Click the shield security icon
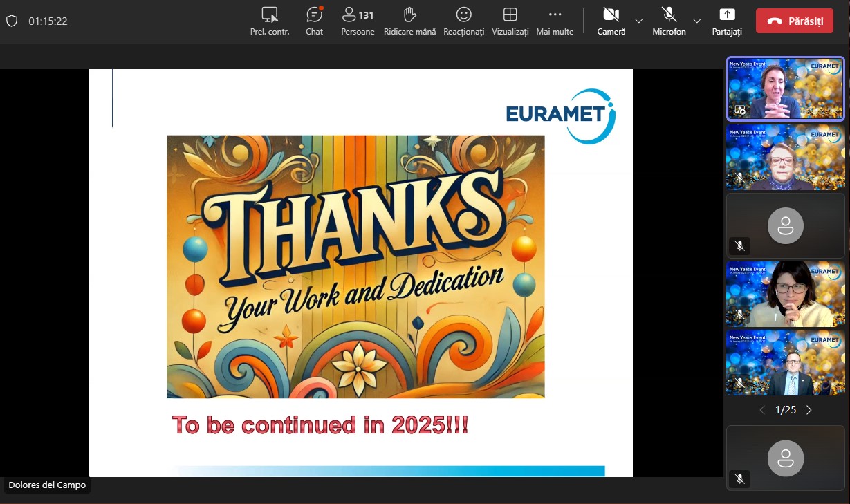850x504 pixels. tap(12, 21)
